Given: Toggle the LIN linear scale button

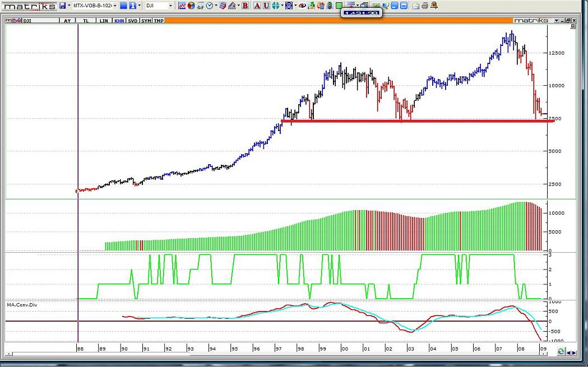Looking at the screenshot, I should click(104, 21).
